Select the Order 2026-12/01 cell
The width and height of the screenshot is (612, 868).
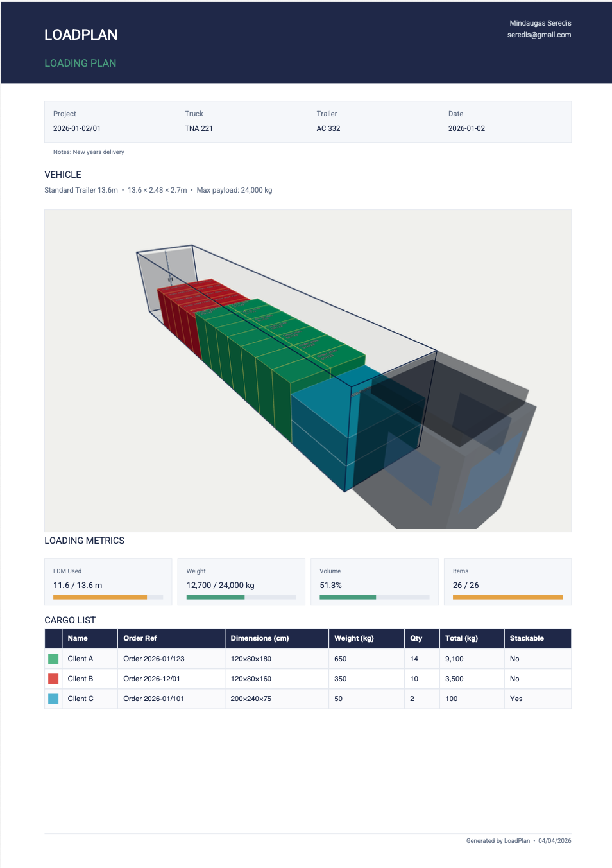pos(152,679)
